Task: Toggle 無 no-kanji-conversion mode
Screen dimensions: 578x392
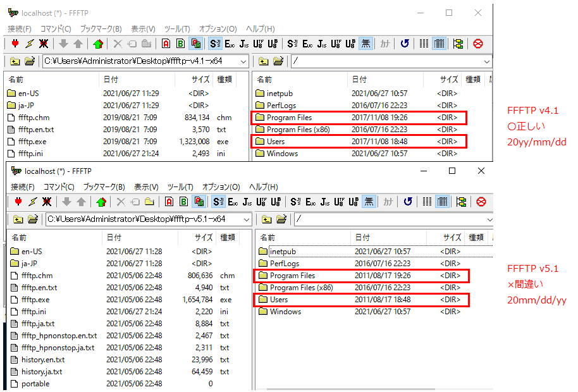Action: pyautogui.click(x=366, y=44)
